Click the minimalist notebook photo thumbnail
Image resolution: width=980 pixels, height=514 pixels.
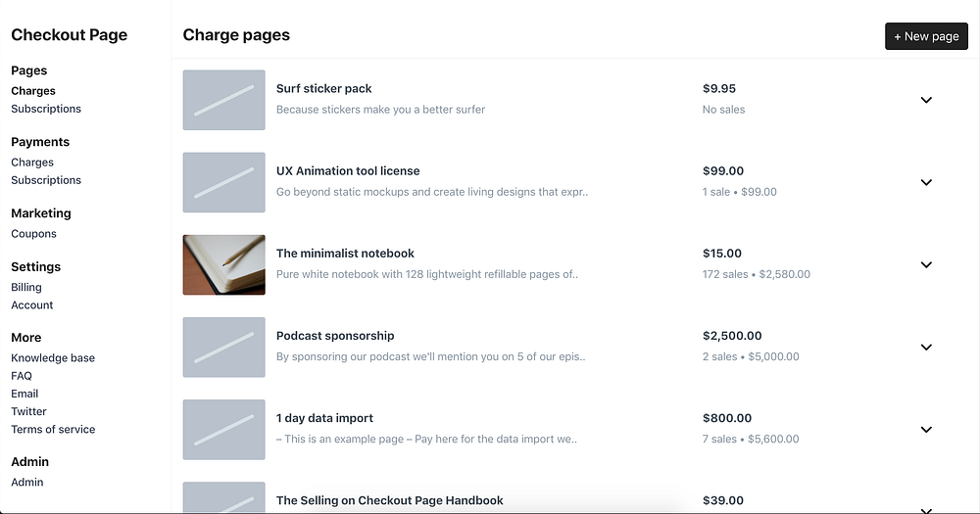(x=223, y=264)
